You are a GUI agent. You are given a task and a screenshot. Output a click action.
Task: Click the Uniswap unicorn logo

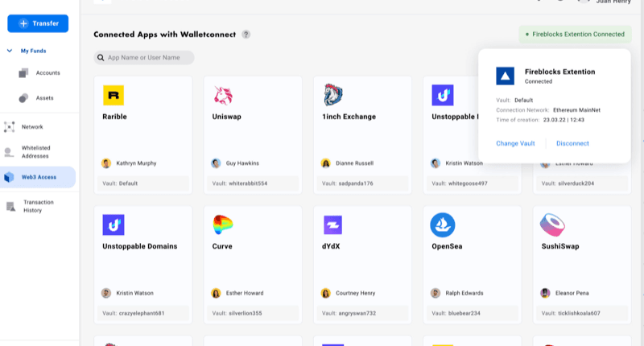coord(223,96)
